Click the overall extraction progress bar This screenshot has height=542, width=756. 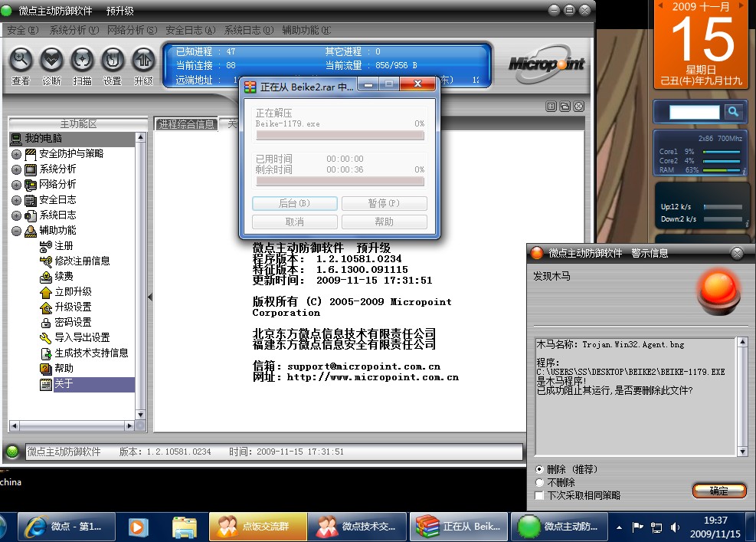coord(340,182)
